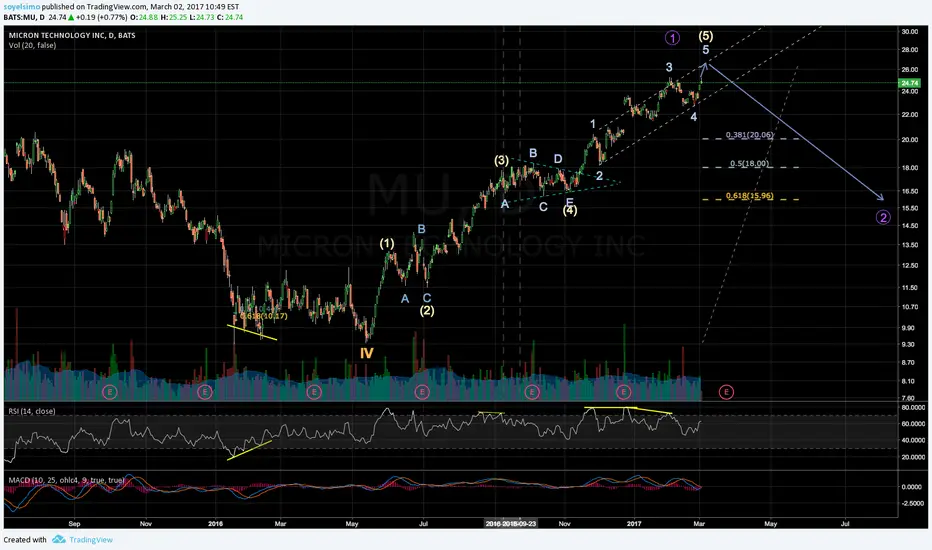Click the (5) wave label at the top

coord(706,36)
